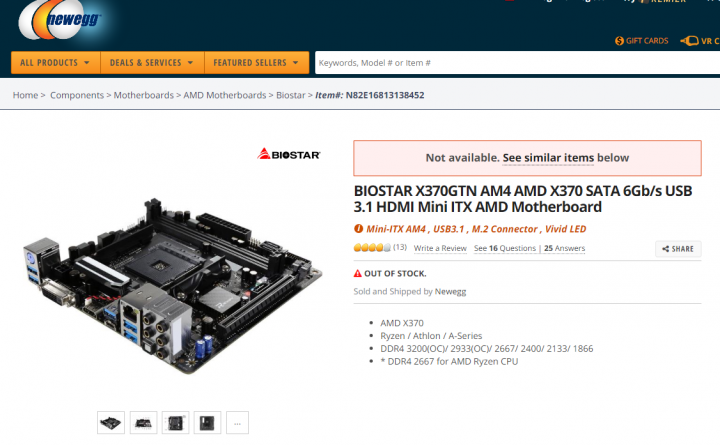Screen dimensions: 720x445
Task: Click the orange info icon beside Mini-ITX AM4
Action: tap(358, 229)
